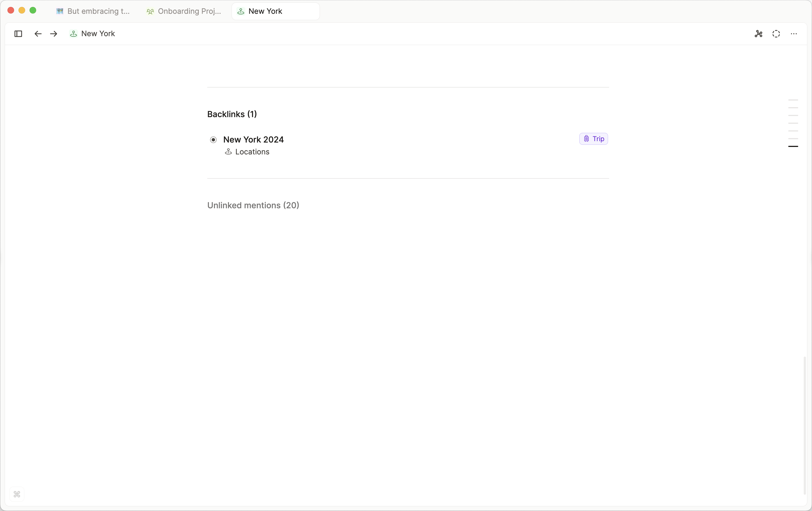This screenshot has height=511, width=812.
Task: Click the New York 2024 bullet circle
Action: (x=213, y=140)
